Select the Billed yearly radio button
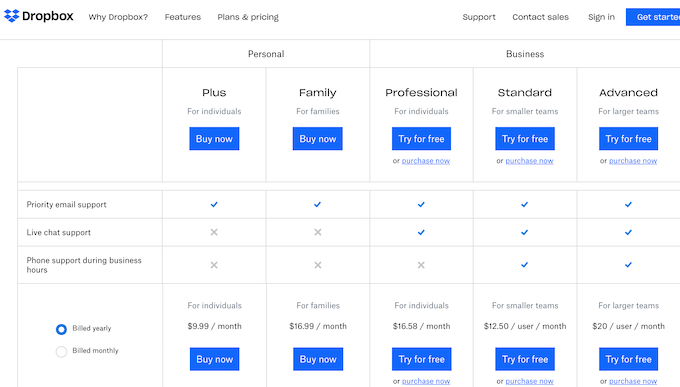680x387 pixels. (61, 329)
